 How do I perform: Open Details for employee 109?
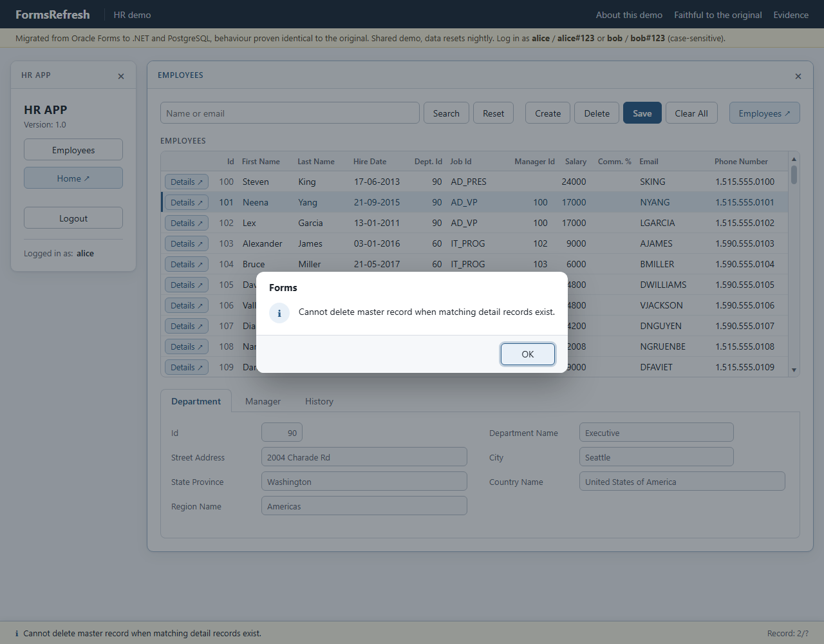187,368
